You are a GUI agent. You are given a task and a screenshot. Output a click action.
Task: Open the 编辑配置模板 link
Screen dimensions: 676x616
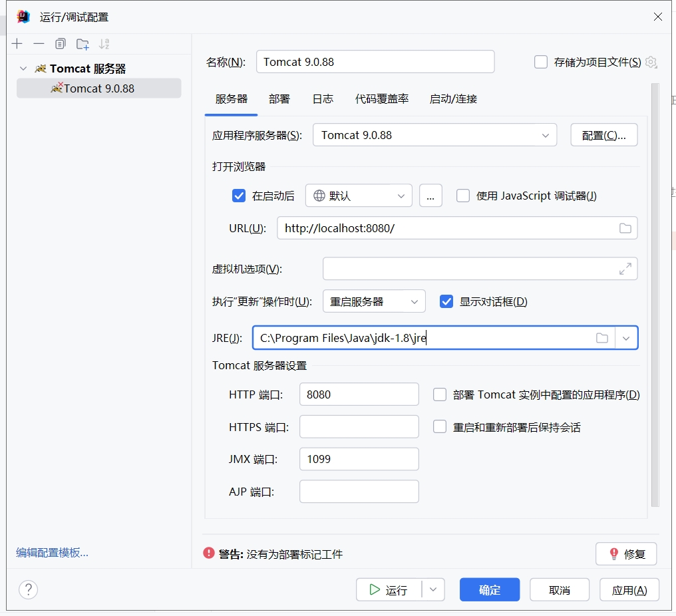(x=52, y=552)
